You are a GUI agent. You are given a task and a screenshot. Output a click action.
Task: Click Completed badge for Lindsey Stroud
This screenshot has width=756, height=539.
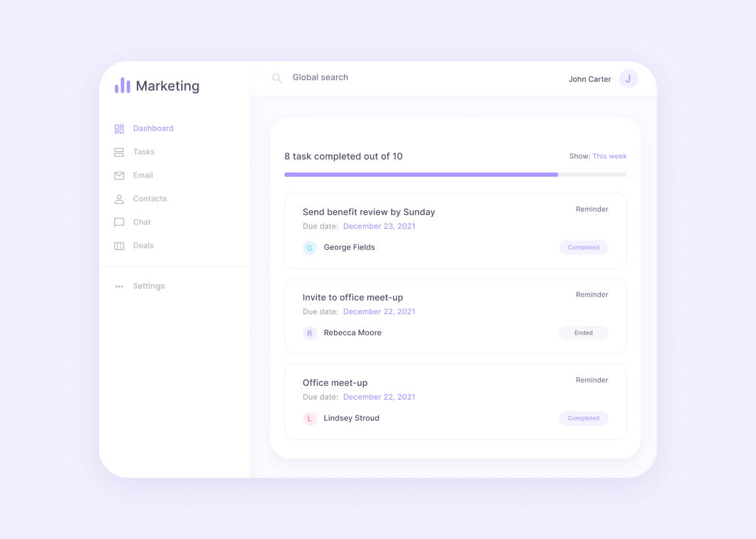(583, 418)
